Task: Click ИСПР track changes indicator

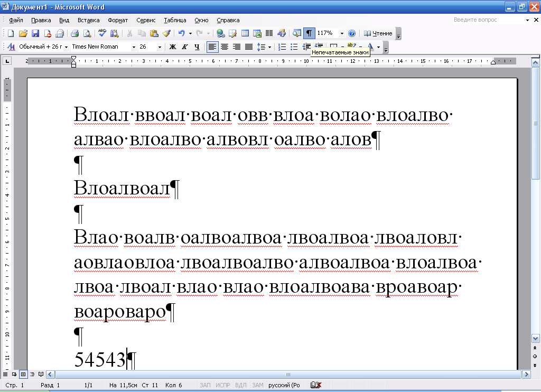Action: click(x=222, y=385)
